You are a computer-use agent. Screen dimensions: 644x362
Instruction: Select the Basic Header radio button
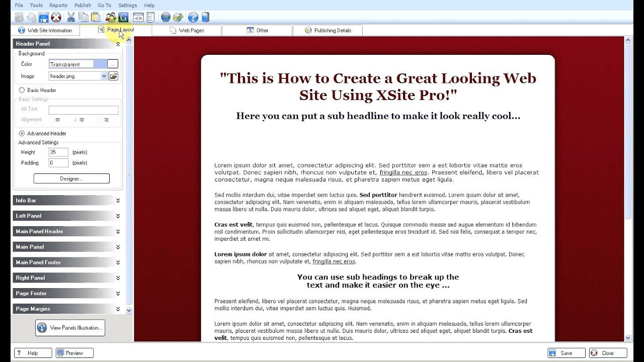[22, 90]
